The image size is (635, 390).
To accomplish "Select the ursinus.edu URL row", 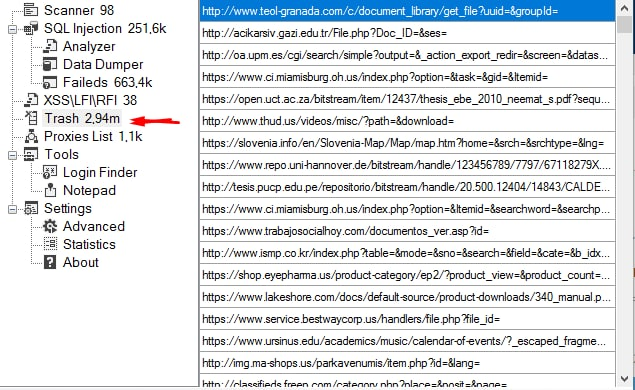I will pyautogui.click(x=407, y=341).
